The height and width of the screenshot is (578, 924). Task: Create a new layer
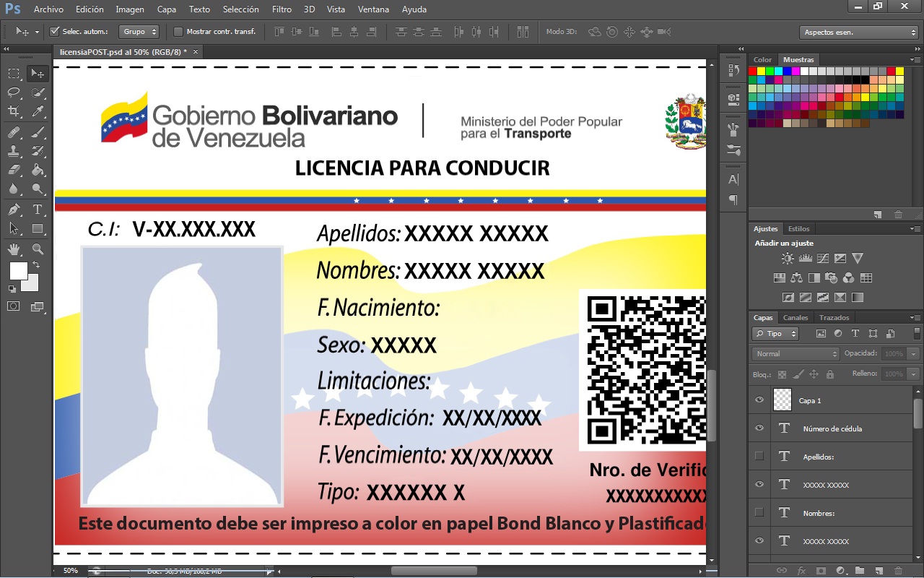click(879, 571)
